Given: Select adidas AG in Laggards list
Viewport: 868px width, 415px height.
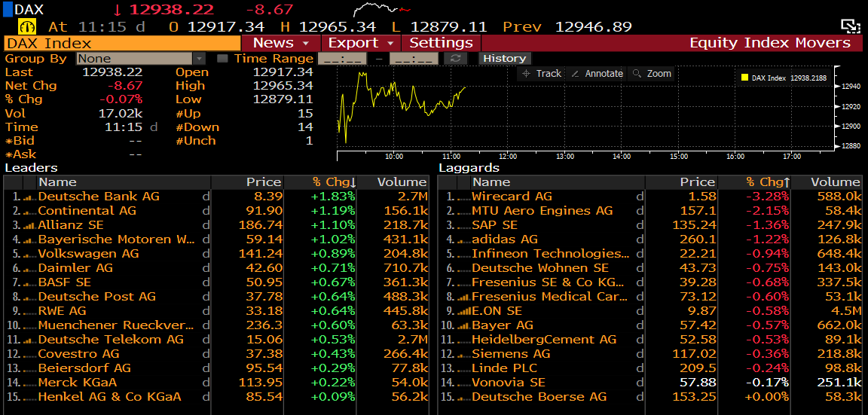Looking at the screenshot, I should coord(505,240).
